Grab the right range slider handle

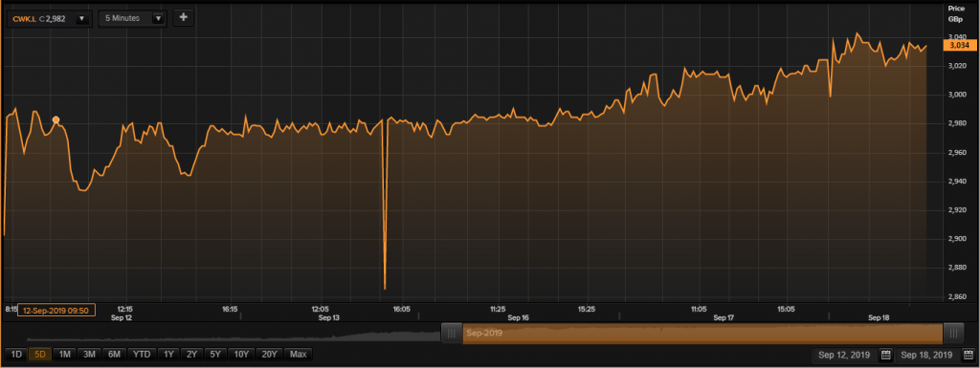pos(953,333)
